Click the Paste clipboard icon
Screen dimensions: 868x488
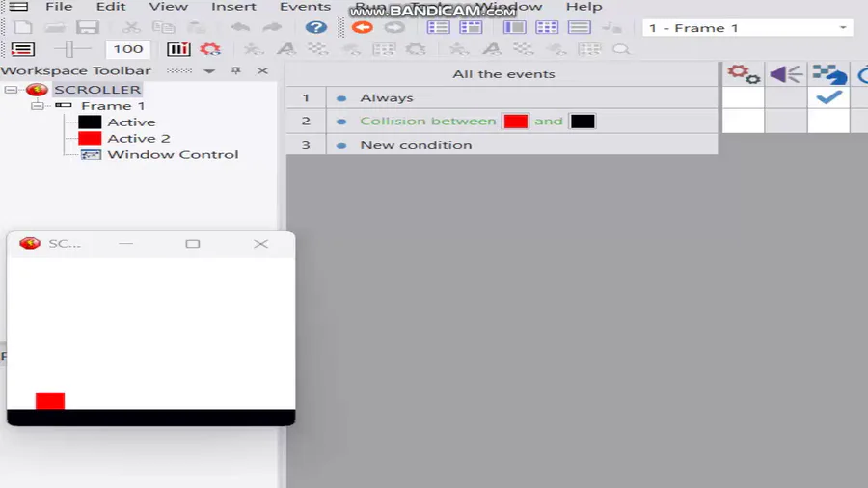coord(196,27)
